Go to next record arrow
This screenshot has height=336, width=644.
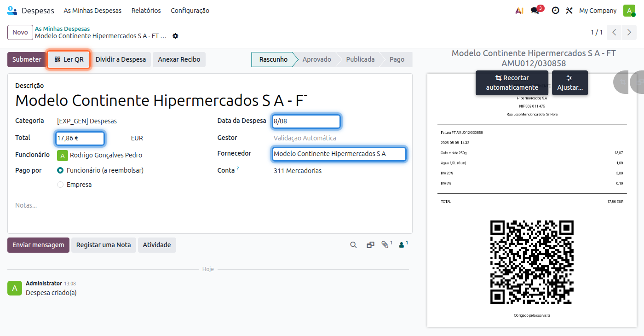point(629,32)
